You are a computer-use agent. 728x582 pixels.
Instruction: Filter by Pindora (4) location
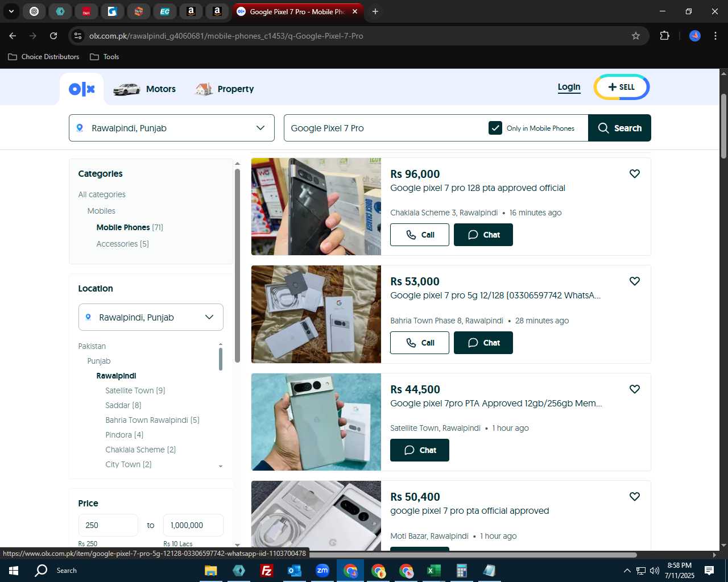click(x=125, y=435)
